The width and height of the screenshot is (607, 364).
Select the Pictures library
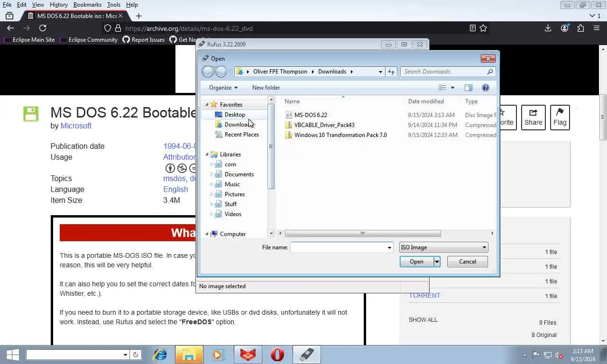(x=235, y=194)
